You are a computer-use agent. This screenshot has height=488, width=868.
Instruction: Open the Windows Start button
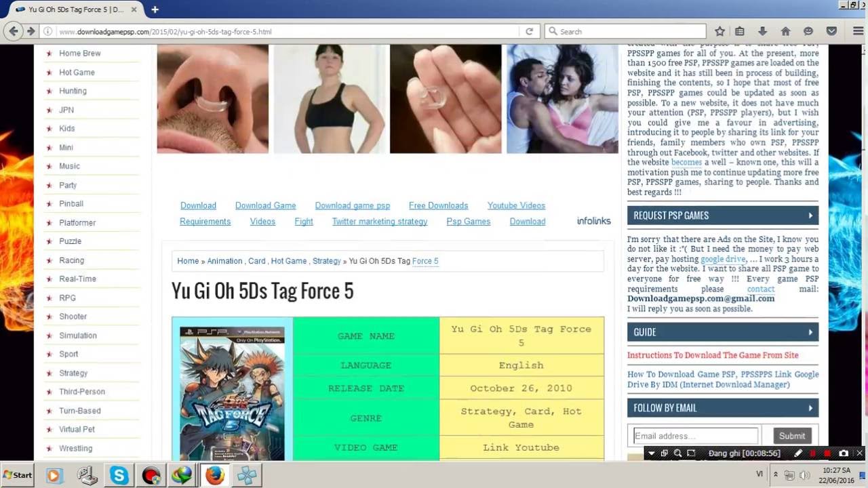tap(18, 475)
